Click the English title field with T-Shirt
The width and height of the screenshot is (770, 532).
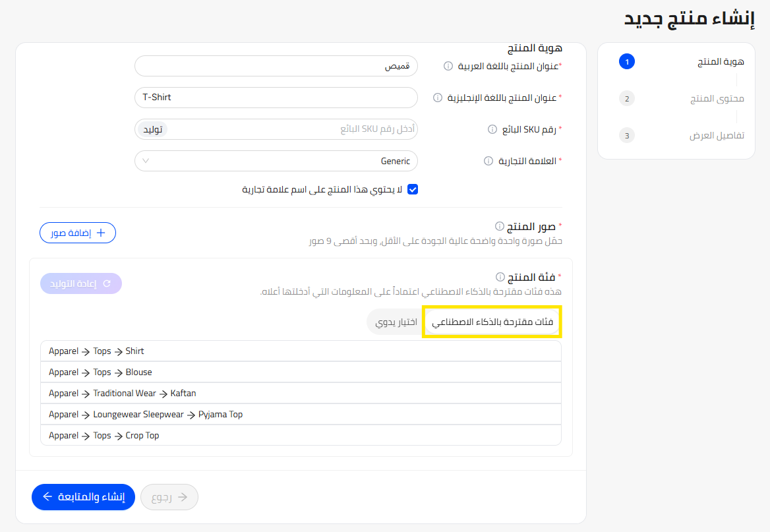click(x=276, y=98)
